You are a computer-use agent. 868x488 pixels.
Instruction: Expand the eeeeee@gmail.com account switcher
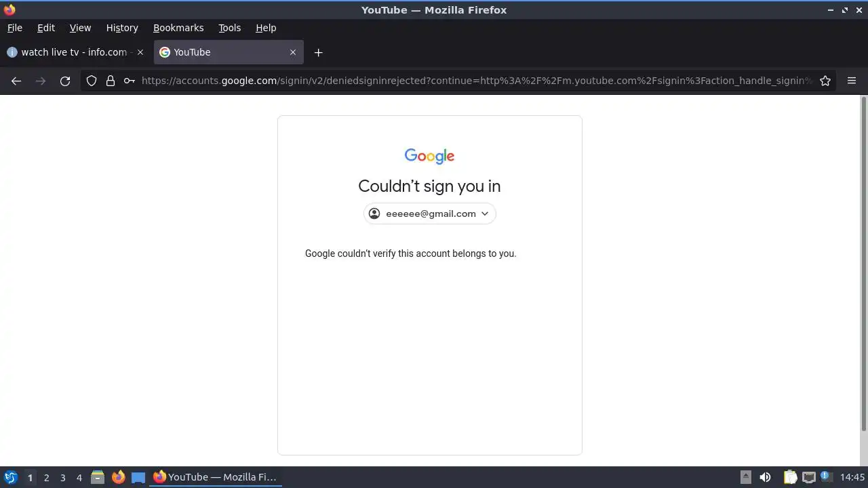(x=430, y=213)
